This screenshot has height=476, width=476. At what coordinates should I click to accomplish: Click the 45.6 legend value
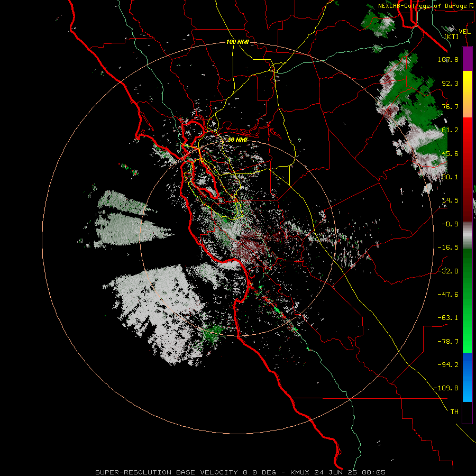click(450, 153)
